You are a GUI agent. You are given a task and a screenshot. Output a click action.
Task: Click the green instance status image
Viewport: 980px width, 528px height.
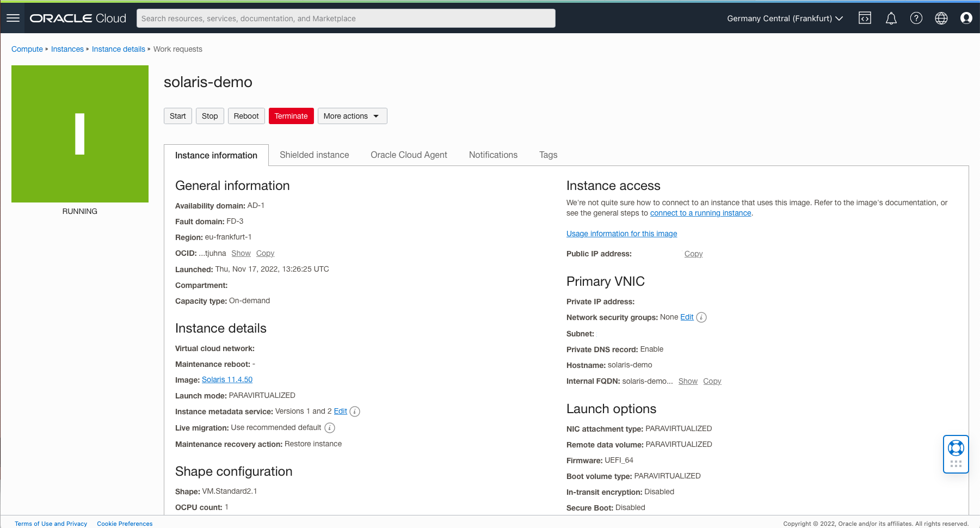[80, 134]
